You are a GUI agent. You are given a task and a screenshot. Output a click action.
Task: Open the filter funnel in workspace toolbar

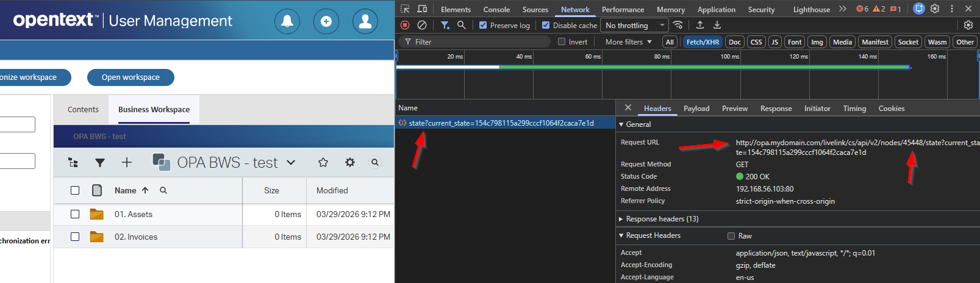coord(100,162)
